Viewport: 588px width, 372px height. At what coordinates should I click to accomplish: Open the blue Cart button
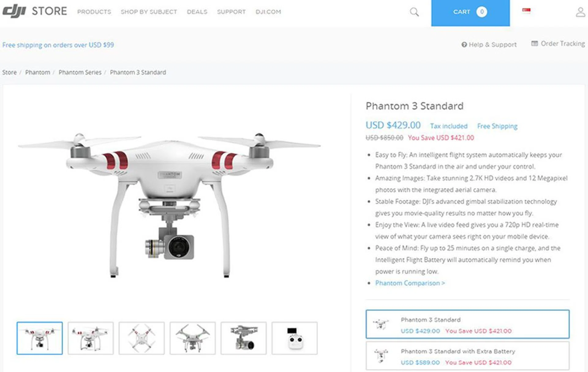(x=470, y=13)
